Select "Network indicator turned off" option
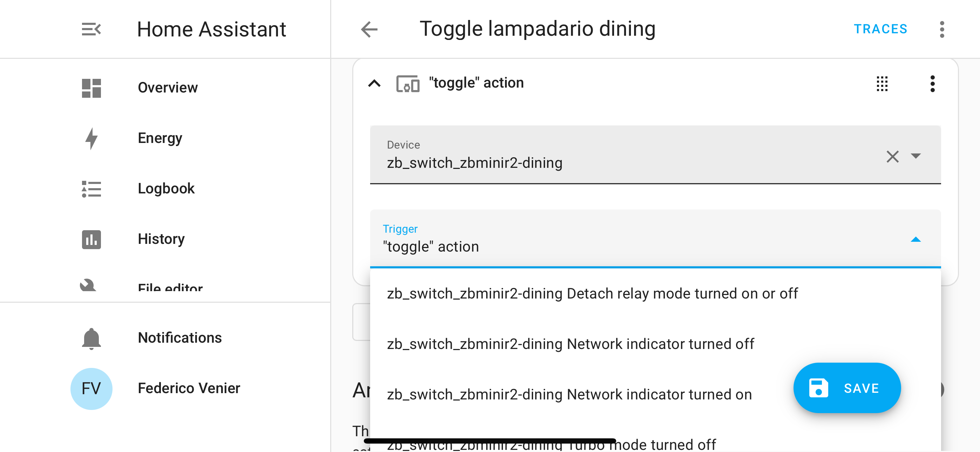Screen dimensions: 980x452 tap(570, 344)
